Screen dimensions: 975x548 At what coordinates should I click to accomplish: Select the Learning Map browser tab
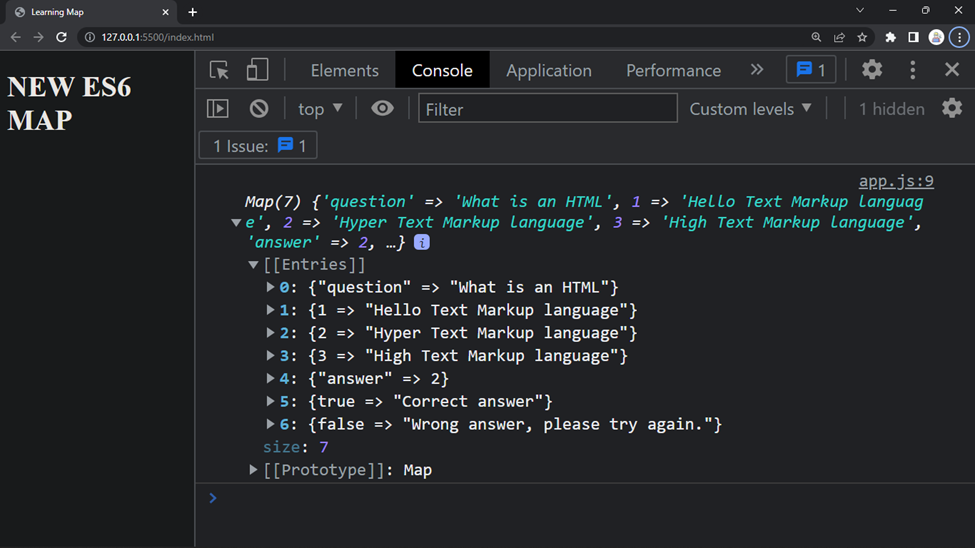click(x=92, y=12)
